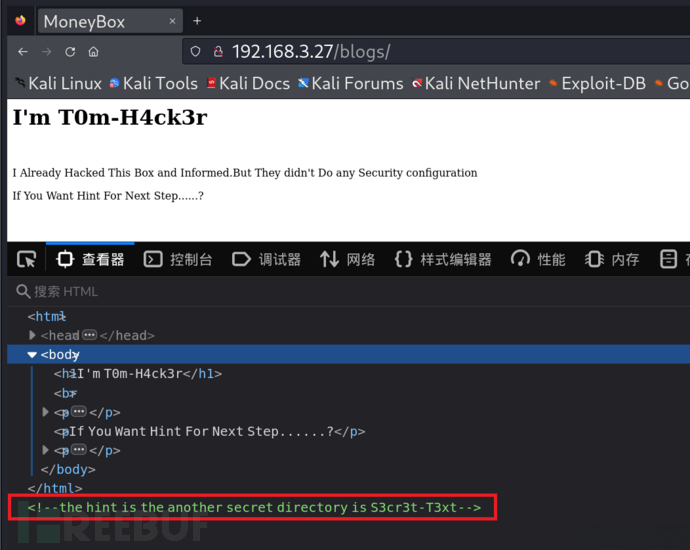690x550 pixels.
Task: Click the 'I Already Hacked This Box' paragraph
Action: (x=245, y=173)
